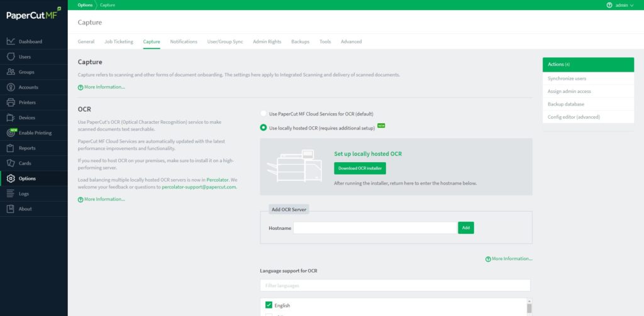Expand the admin user dropdown

coord(625,5)
